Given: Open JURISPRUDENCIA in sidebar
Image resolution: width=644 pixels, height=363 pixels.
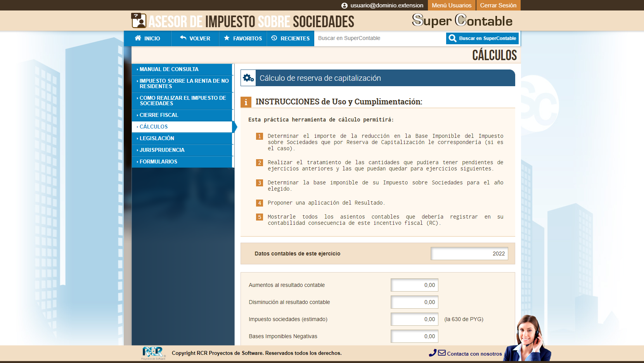Looking at the screenshot, I should coord(182,150).
